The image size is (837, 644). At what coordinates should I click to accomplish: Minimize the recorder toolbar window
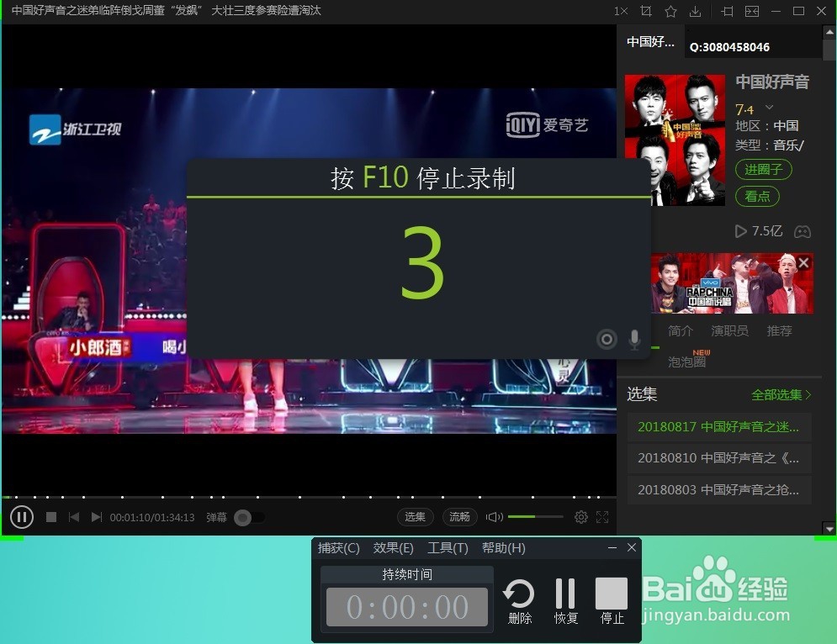click(612, 548)
